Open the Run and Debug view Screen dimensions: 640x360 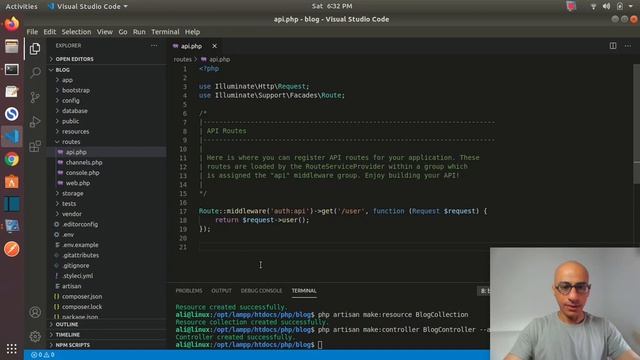click(35, 121)
